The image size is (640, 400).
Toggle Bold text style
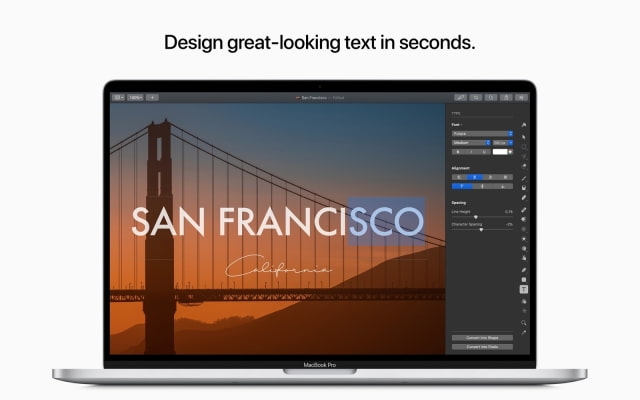coord(458,152)
